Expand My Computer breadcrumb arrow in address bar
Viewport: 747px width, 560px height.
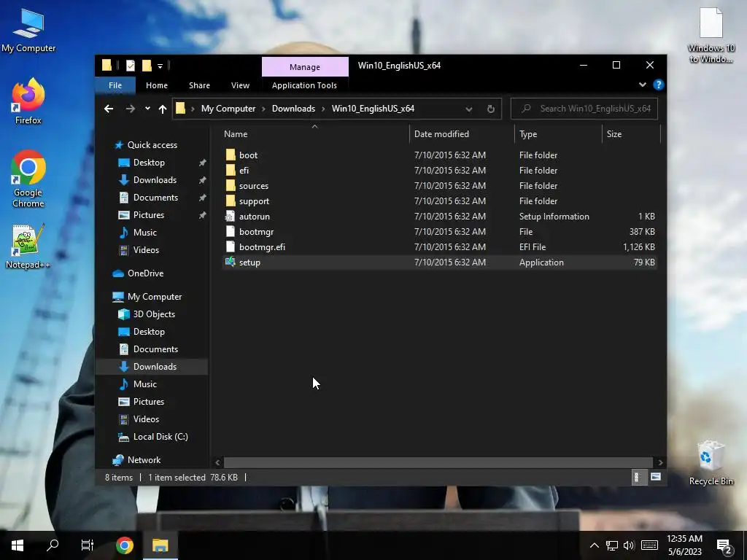tap(263, 109)
